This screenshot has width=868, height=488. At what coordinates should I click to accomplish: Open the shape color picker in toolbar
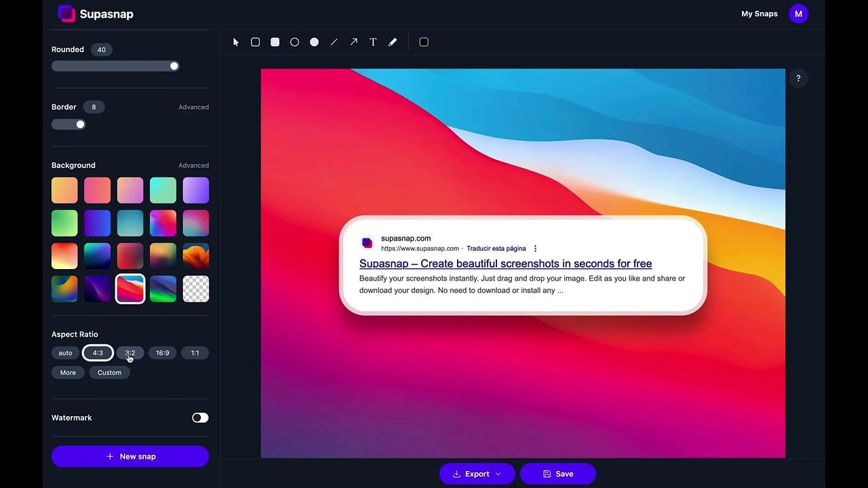pos(424,42)
